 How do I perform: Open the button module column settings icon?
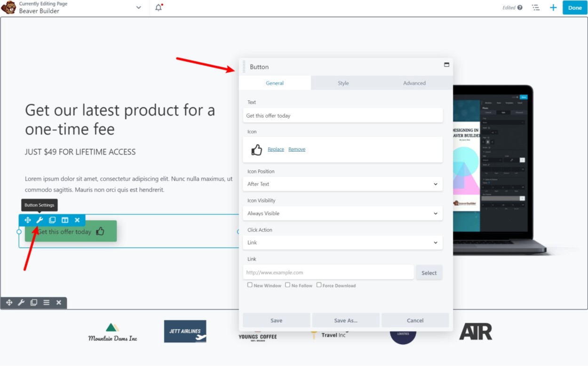65,220
